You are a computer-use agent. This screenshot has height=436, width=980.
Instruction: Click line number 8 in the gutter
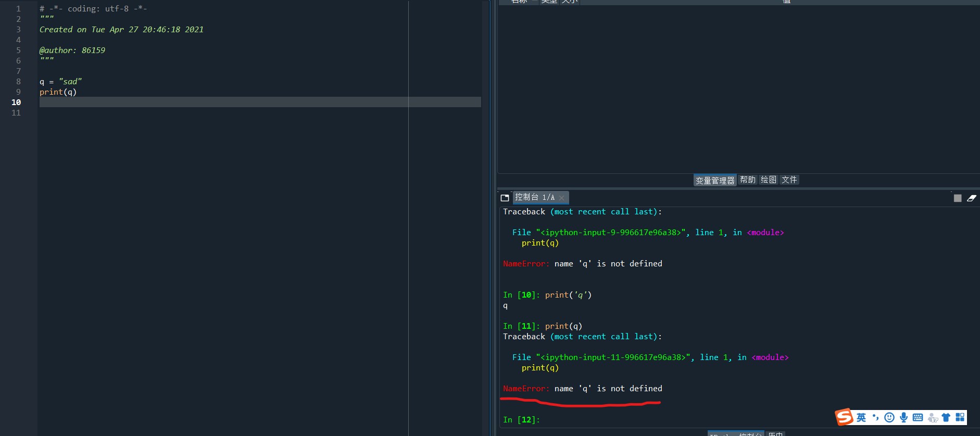[18, 82]
